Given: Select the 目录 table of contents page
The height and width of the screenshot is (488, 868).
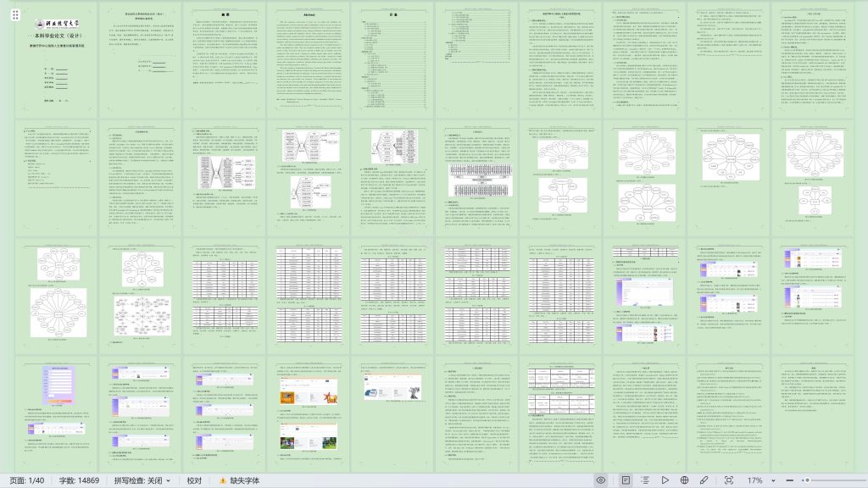Looking at the screenshot, I should click(393, 61).
